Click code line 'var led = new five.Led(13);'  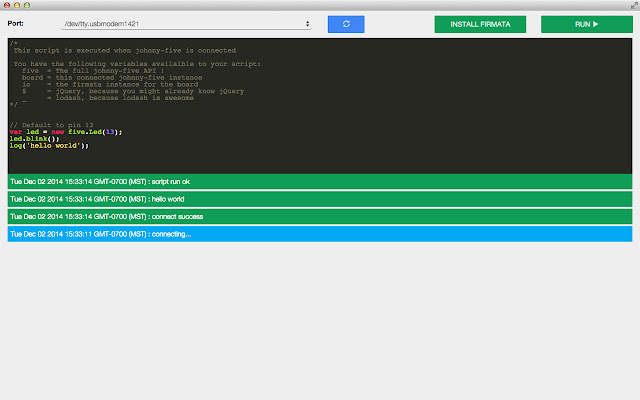coord(66,132)
